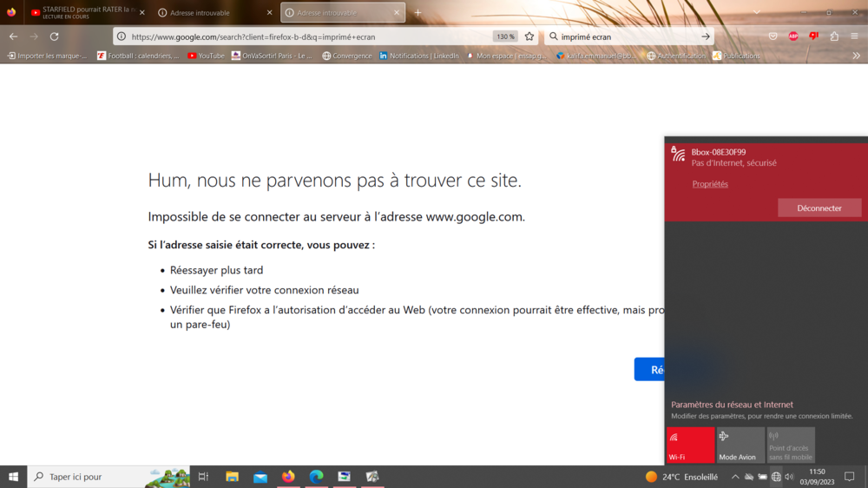Viewport: 868px width, 488px height.
Task: Bookmark this page with the star icon
Action: coord(529,36)
